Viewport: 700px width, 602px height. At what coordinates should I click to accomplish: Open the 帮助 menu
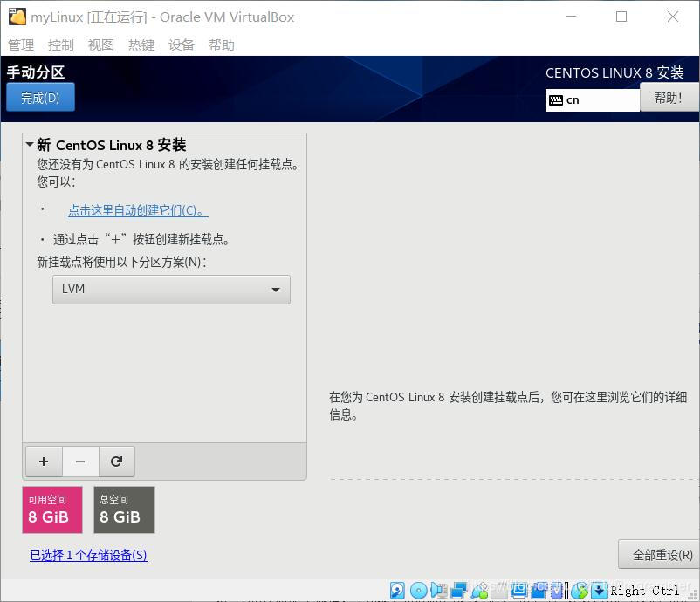click(x=222, y=44)
